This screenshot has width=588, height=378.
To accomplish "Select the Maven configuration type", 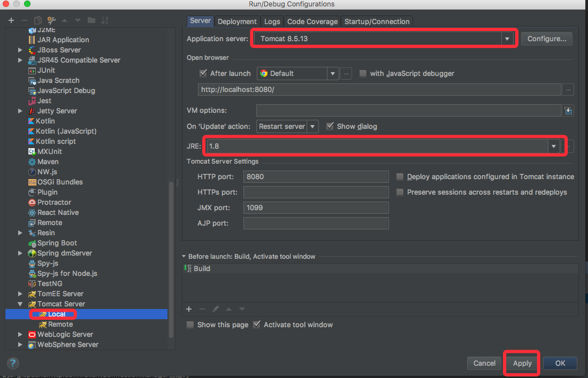I will click(x=48, y=162).
